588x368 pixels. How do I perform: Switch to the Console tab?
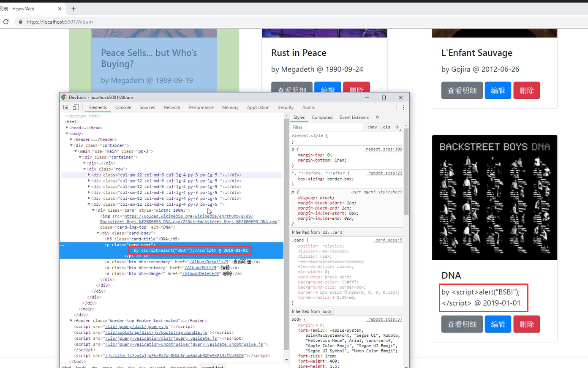click(123, 107)
